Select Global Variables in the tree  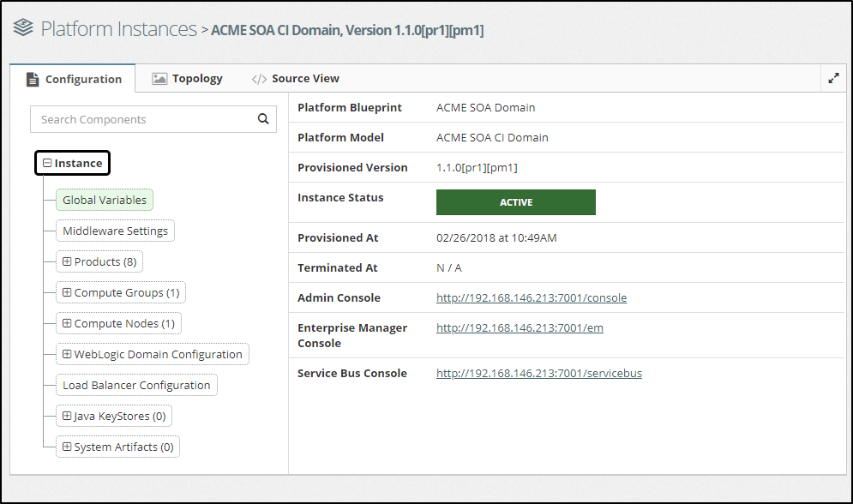(105, 200)
